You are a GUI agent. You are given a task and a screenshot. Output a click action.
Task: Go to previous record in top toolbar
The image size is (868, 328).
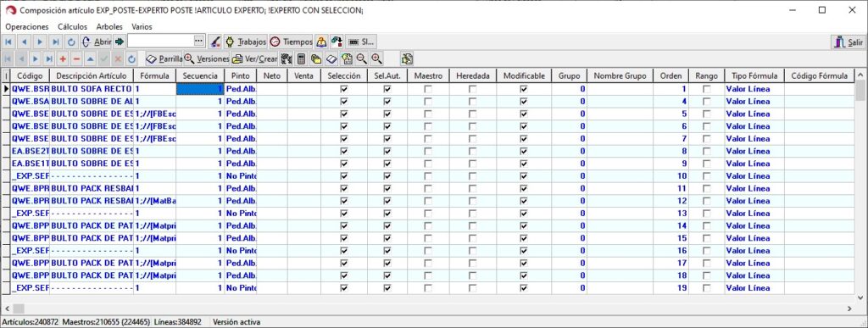click(25, 42)
